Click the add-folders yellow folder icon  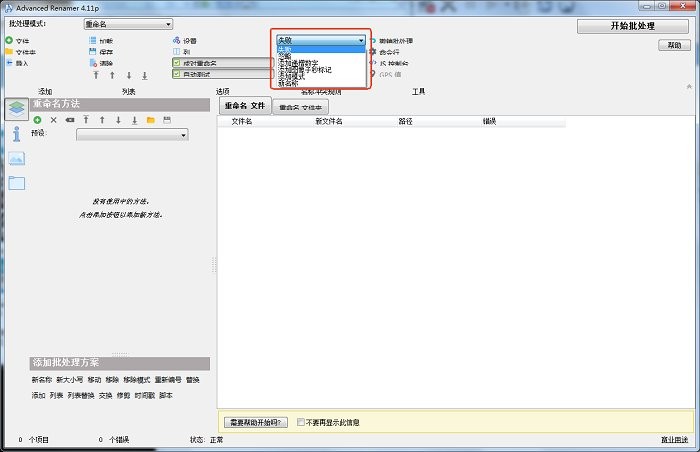pyautogui.click(x=9, y=52)
